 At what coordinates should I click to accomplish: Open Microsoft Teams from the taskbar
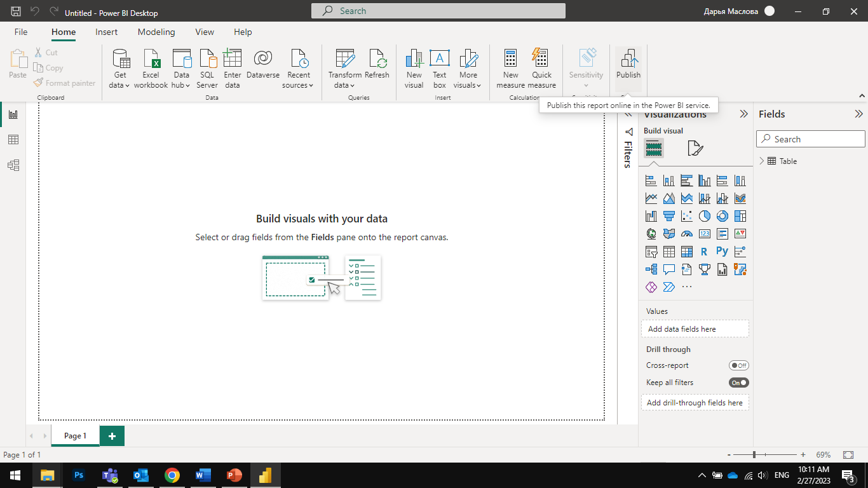[110, 475]
